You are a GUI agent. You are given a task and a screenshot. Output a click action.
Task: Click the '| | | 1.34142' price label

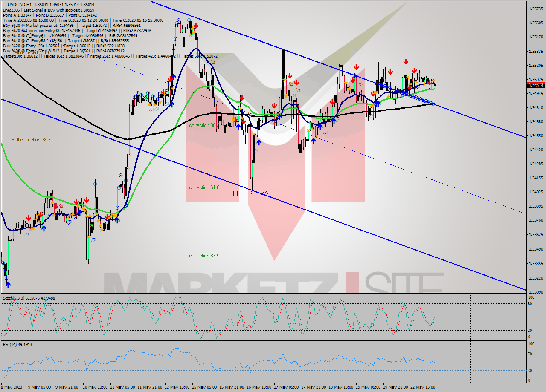tap(251, 194)
